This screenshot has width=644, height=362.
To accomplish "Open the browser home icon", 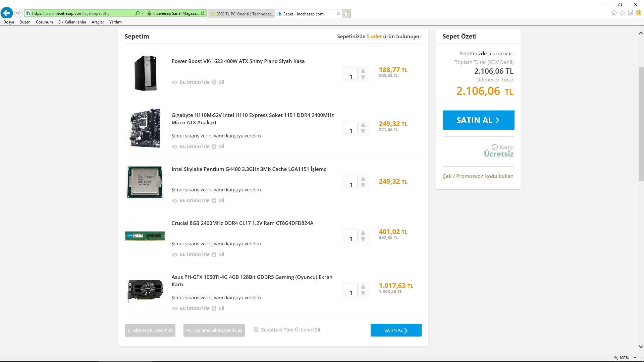I will [614, 13].
